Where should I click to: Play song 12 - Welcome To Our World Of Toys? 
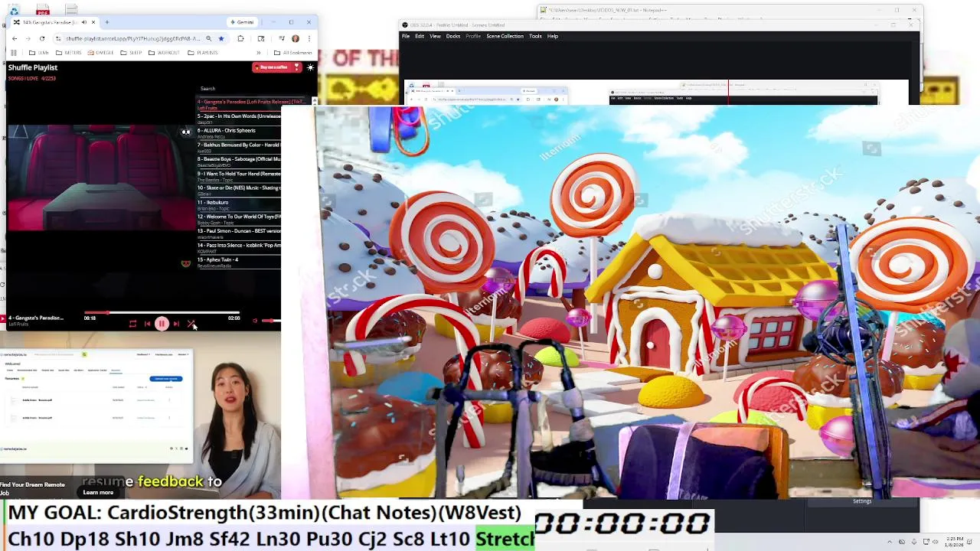click(239, 218)
